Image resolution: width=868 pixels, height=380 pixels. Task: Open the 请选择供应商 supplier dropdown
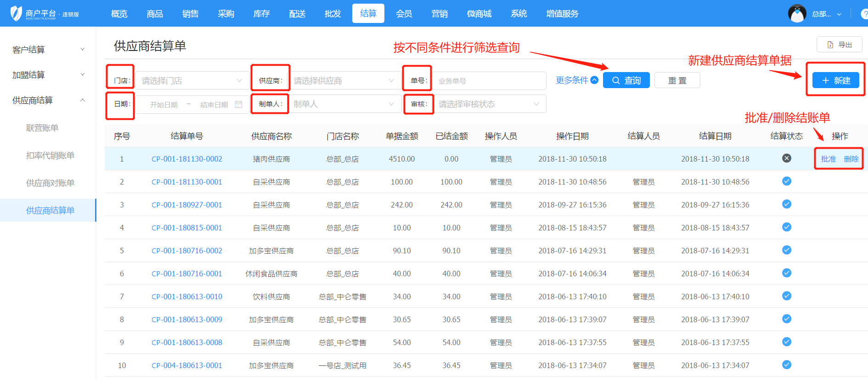(344, 81)
